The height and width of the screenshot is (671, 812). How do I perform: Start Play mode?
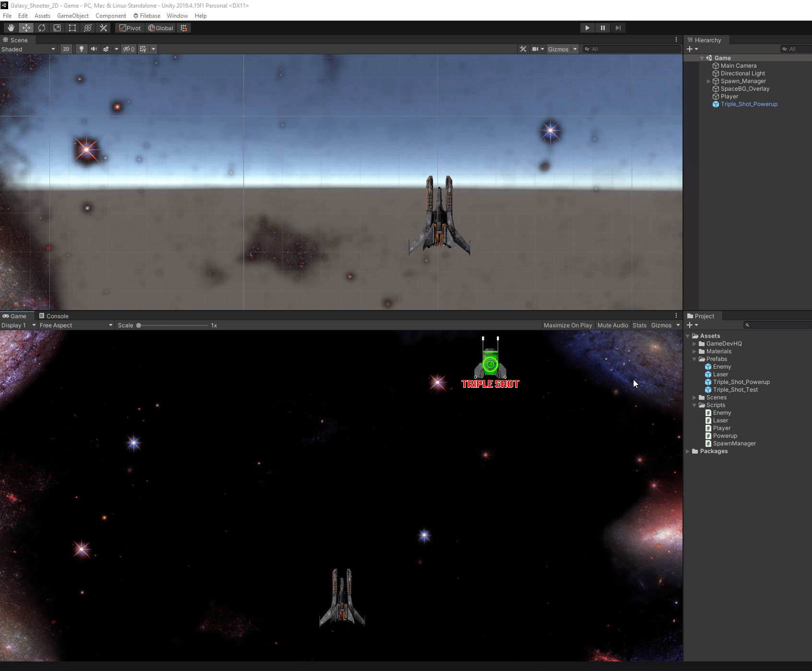pyautogui.click(x=587, y=28)
